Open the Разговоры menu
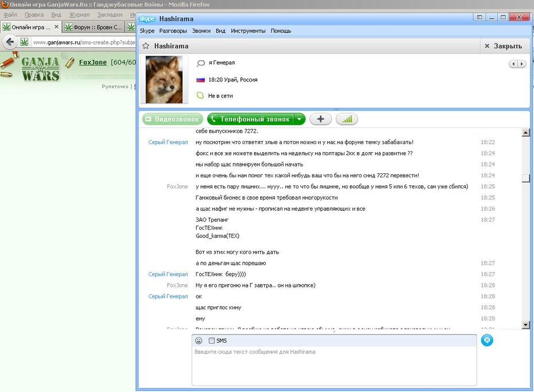 [173, 31]
